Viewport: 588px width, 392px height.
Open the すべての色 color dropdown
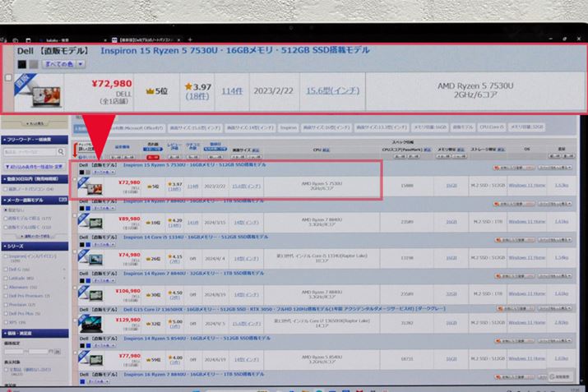click(x=63, y=63)
